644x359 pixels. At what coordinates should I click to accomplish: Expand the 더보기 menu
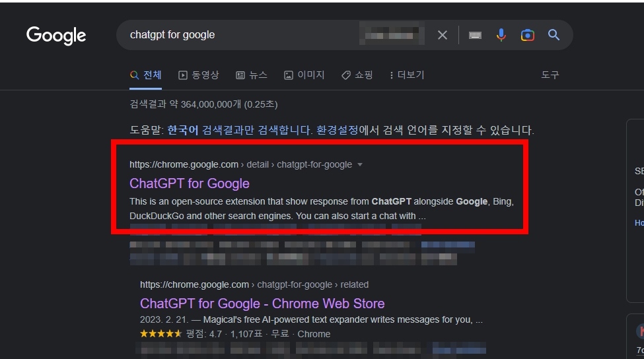pos(407,75)
